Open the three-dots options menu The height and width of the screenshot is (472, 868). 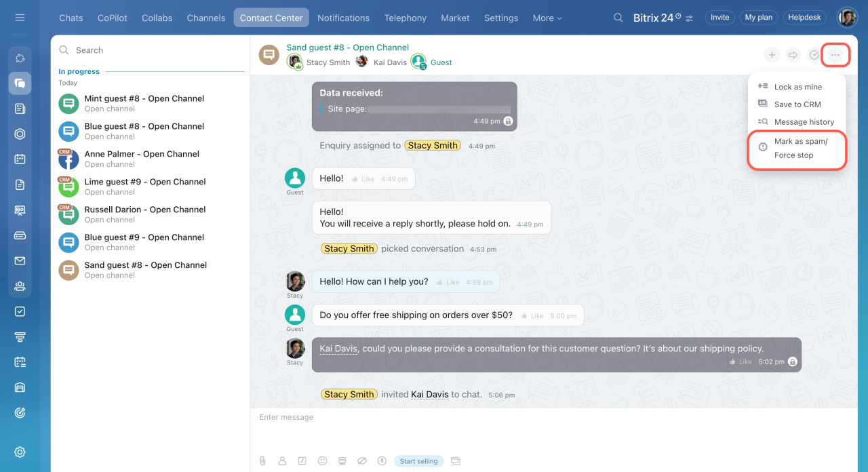835,55
